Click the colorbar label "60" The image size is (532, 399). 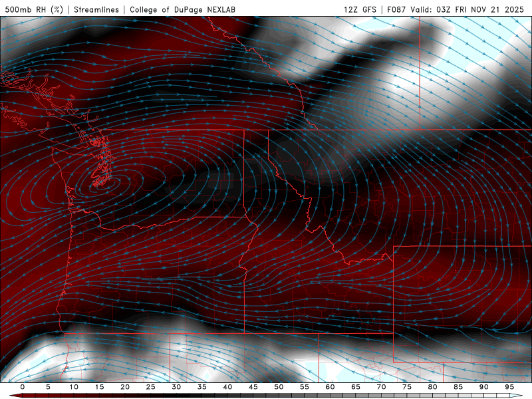330,387
